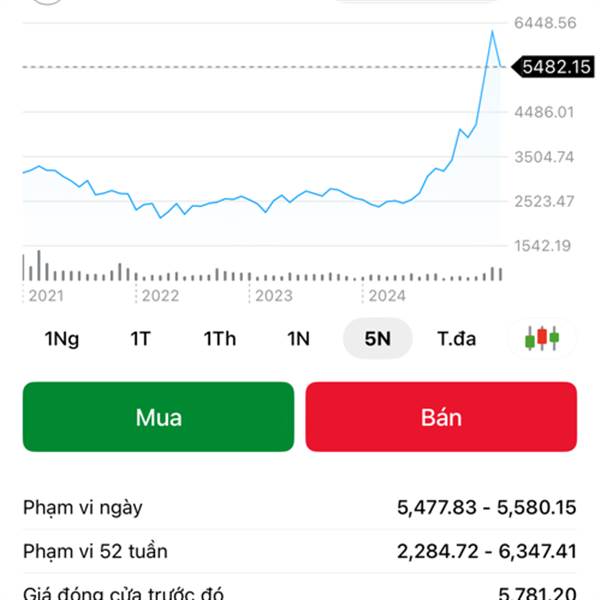
Task: Tap the Phạm vi ngày row
Action: pos(300,507)
